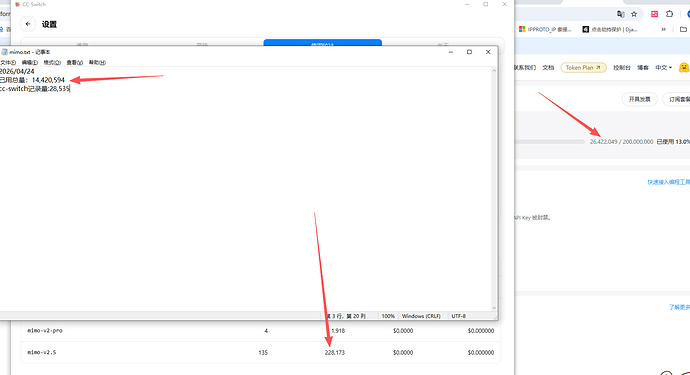
Task: Open the 中文 language dropdown
Action: click(663, 68)
